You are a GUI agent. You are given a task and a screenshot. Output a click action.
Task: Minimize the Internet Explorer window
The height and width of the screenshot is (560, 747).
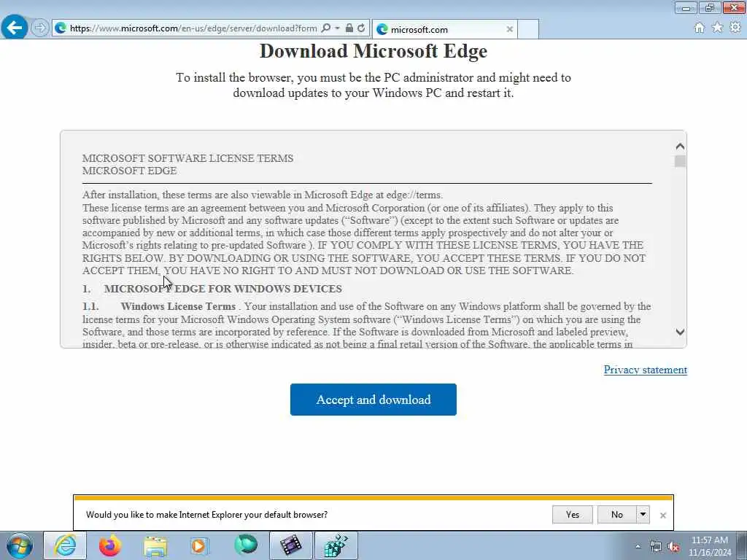pyautogui.click(x=686, y=7)
